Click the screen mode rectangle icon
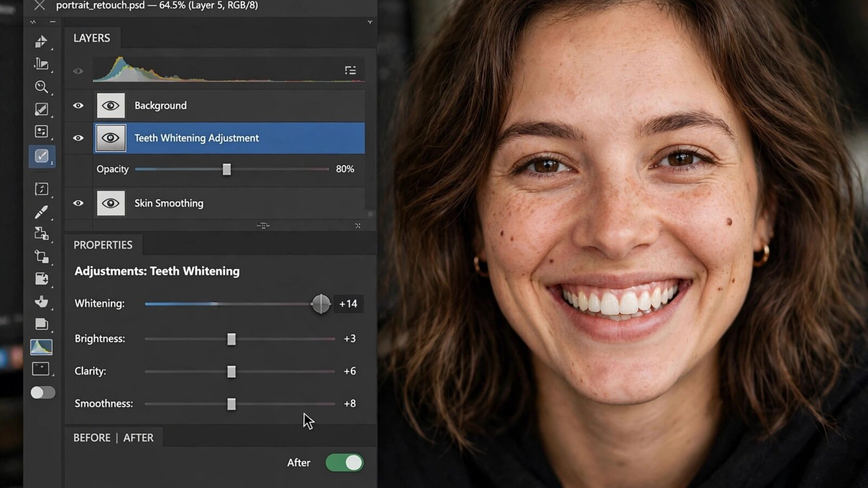Image resolution: width=868 pixels, height=488 pixels. click(41, 369)
